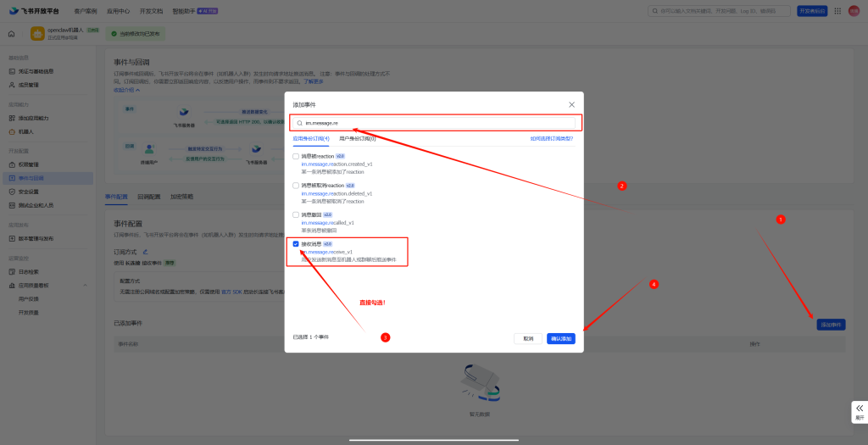Switch to the 用户身份订阅(0) tab
Viewport: 868px width, 445px height.
tap(358, 138)
